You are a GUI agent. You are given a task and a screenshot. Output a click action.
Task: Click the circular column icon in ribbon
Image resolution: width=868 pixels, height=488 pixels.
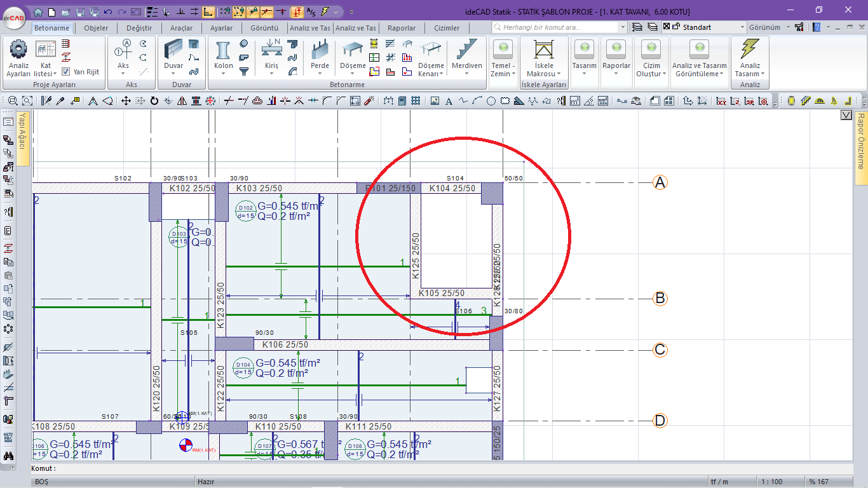coord(243,43)
